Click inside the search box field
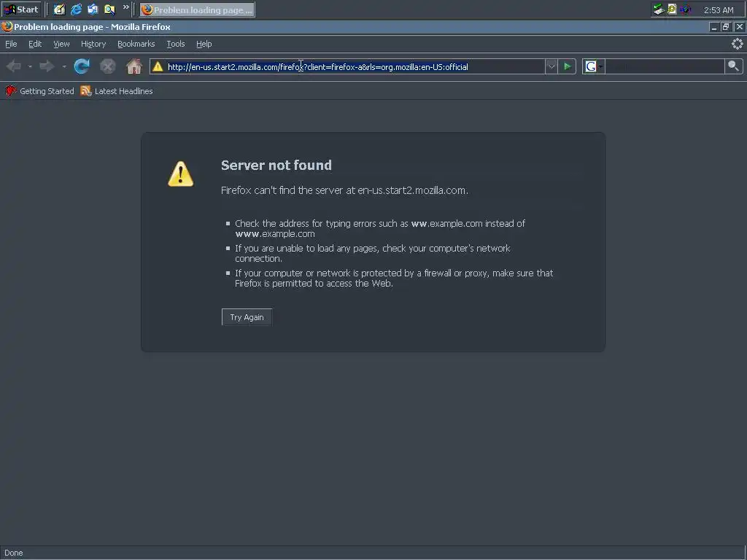 pos(665,66)
